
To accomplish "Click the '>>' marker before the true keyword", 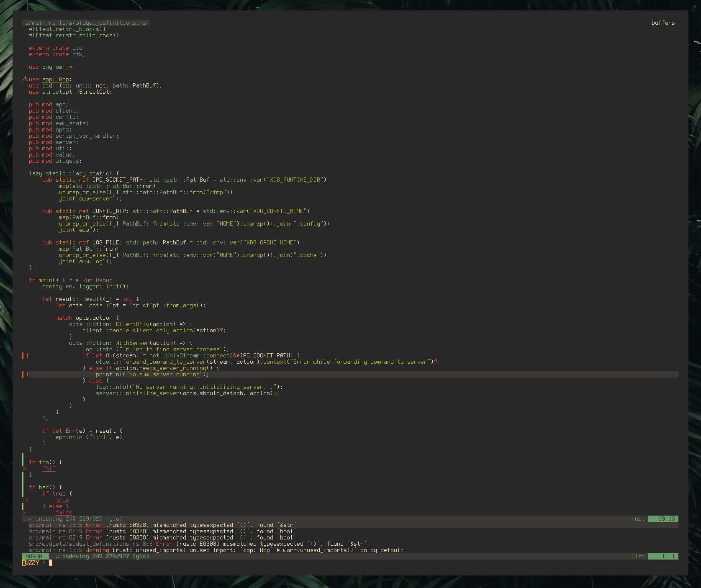I will [x=25, y=500].
